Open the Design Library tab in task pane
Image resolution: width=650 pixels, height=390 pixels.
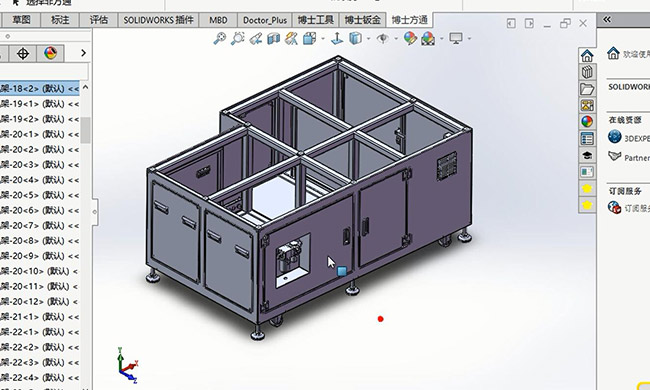[587, 72]
